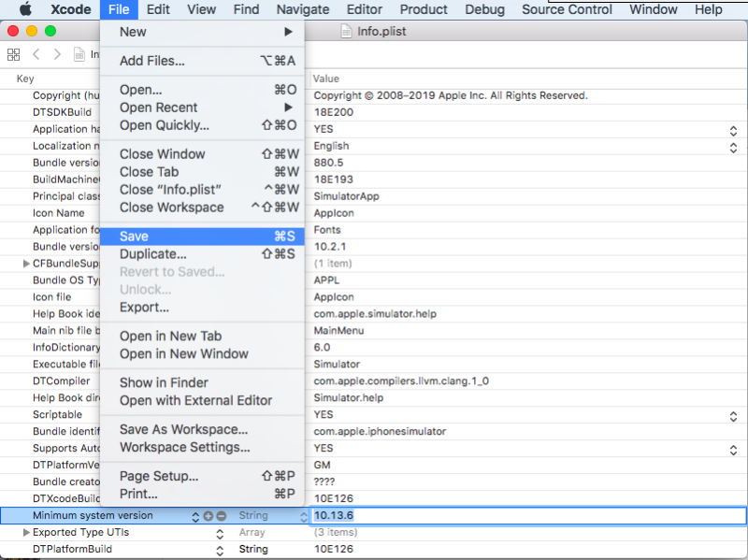
Task: Add a row after Minimum system version
Action: point(208,516)
